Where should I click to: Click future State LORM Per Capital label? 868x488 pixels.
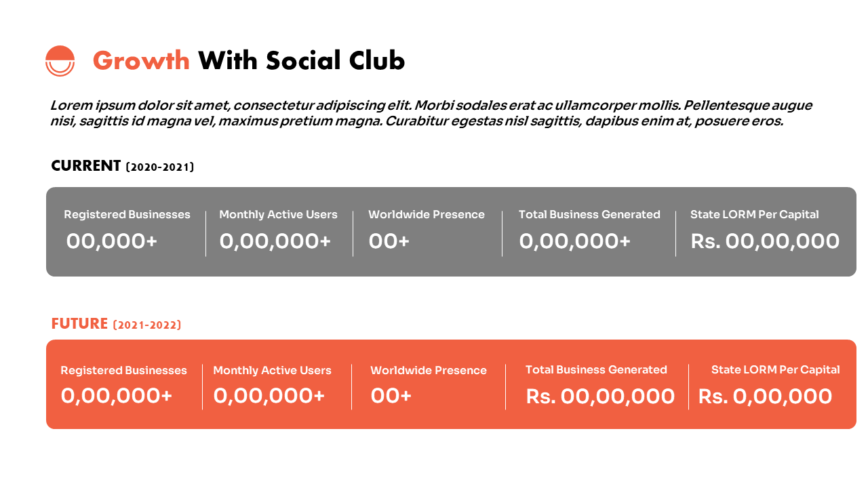pos(776,369)
